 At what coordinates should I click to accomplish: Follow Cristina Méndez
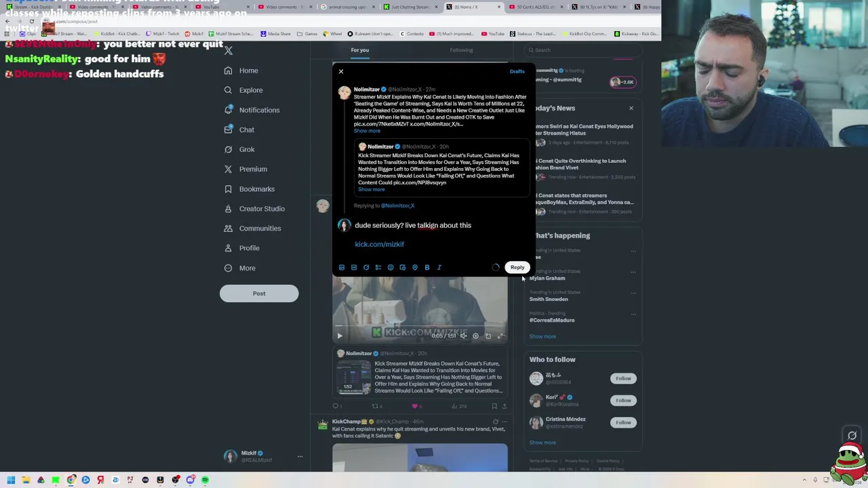coord(623,422)
